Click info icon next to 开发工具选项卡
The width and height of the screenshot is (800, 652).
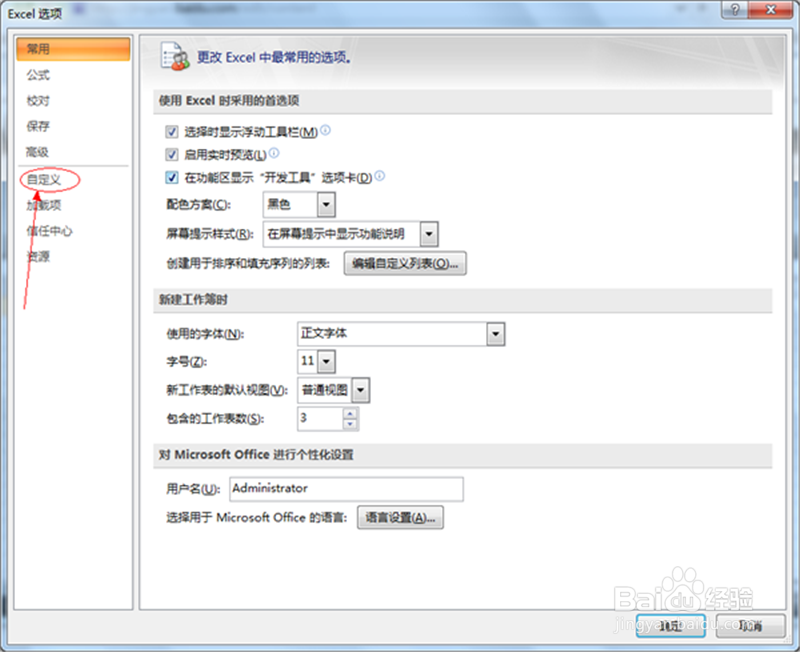pos(380,176)
